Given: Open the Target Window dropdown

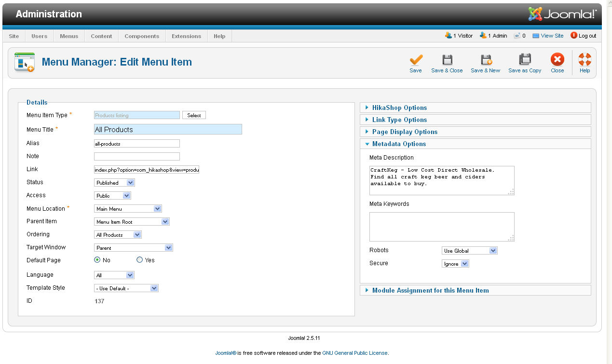Looking at the screenshot, I should (133, 248).
